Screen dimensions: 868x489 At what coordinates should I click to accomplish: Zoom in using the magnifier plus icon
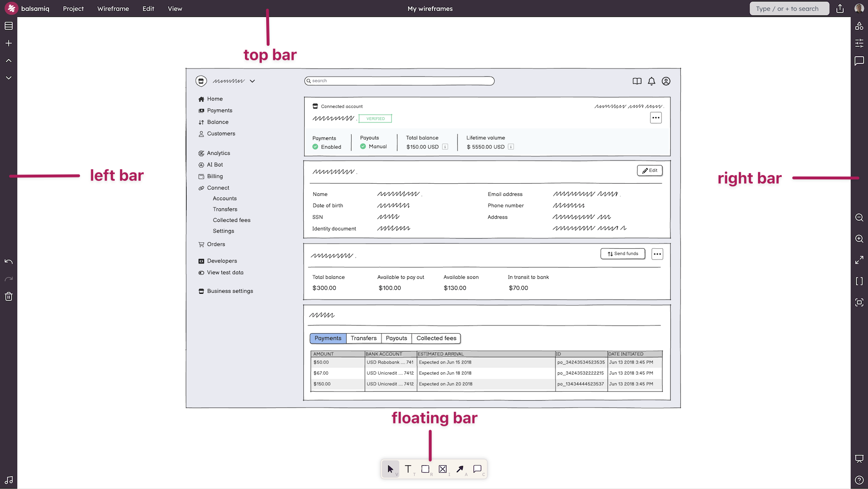tap(859, 239)
